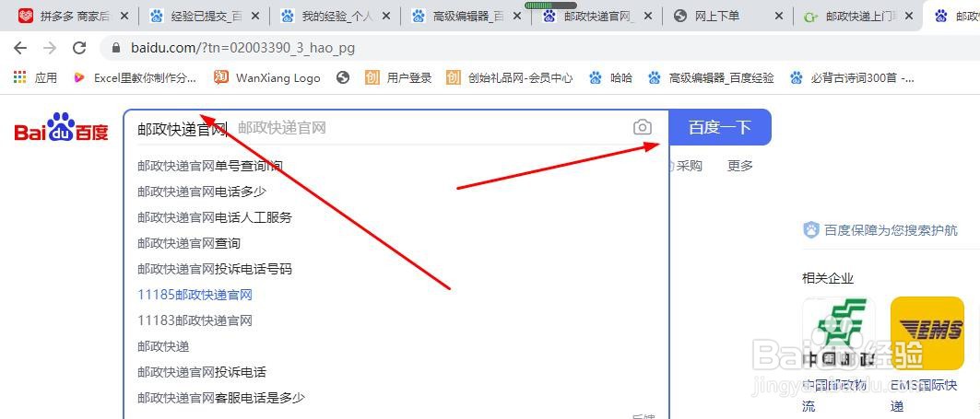Click the 百度一下 search button
This screenshot has width=980, height=419.
[x=719, y=127]
